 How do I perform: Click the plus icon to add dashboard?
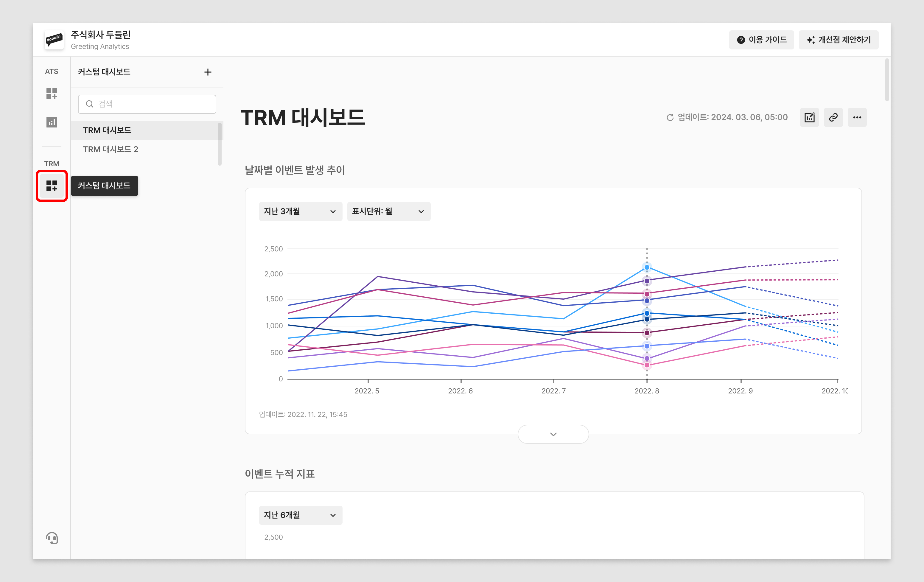pos(208,72)
